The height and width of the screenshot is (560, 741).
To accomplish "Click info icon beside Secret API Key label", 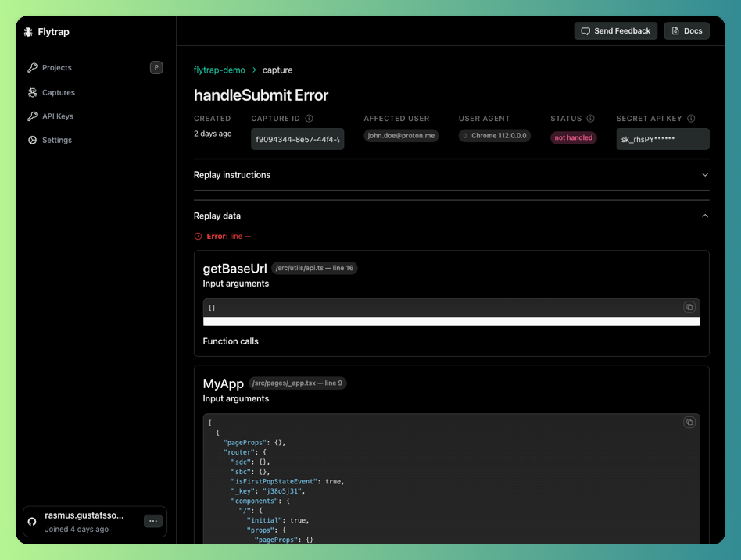I will pos(692,119).
